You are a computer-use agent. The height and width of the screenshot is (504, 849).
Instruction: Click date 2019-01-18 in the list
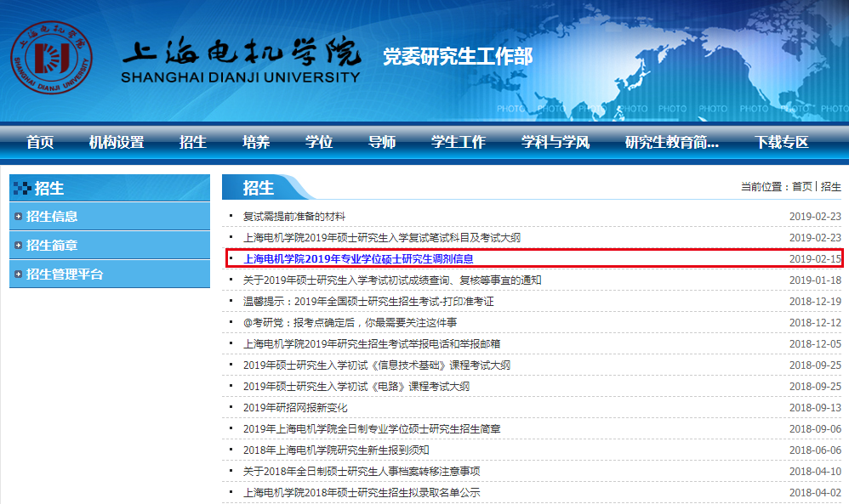click(x=815, y=280)
